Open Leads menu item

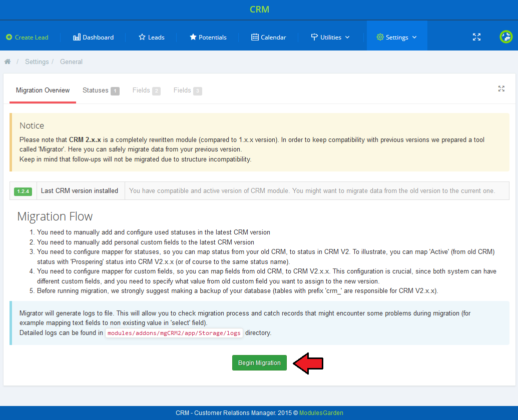pos(152,37)
